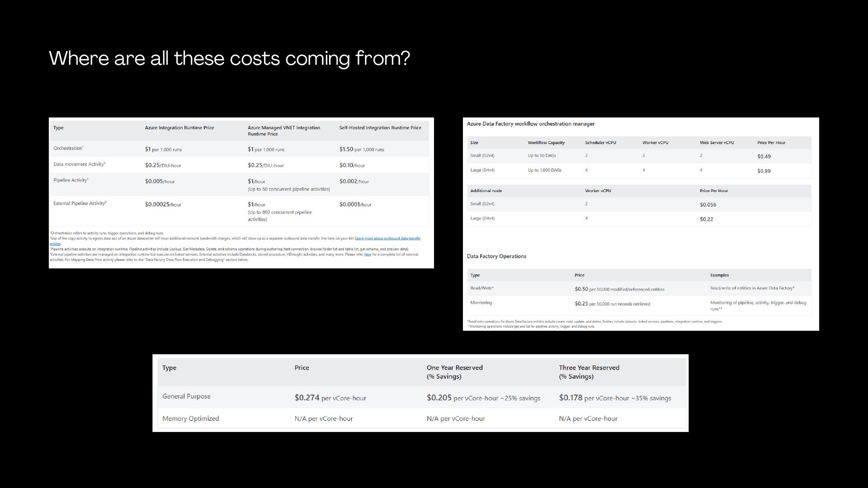Click the 'Data Factory Operations' heading
Viewport: 868px width, 488px height.
click(x=496, y=256)
